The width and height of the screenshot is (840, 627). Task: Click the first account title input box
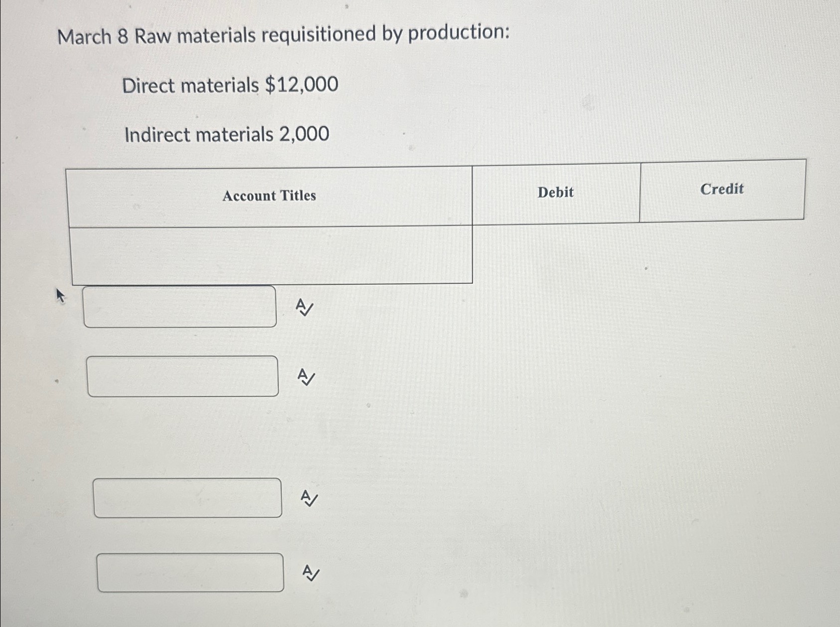click(180, 306)
